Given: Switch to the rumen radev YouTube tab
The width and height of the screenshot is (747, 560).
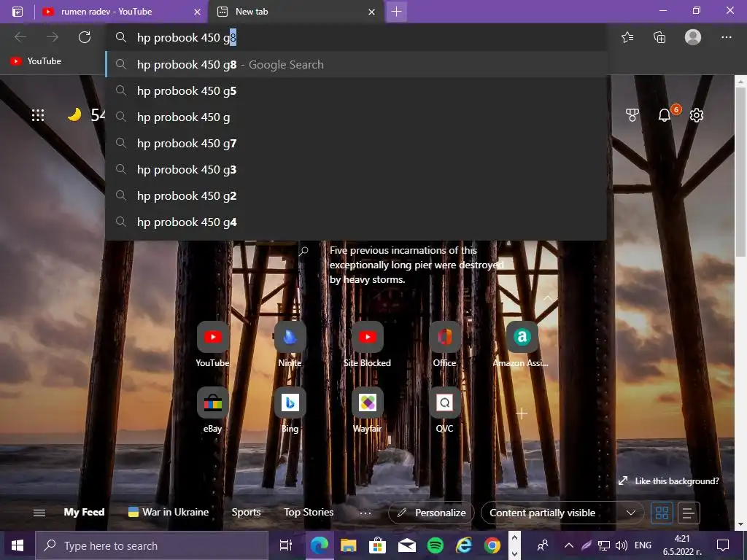Looking at the screenshot, I should [122, 12].
